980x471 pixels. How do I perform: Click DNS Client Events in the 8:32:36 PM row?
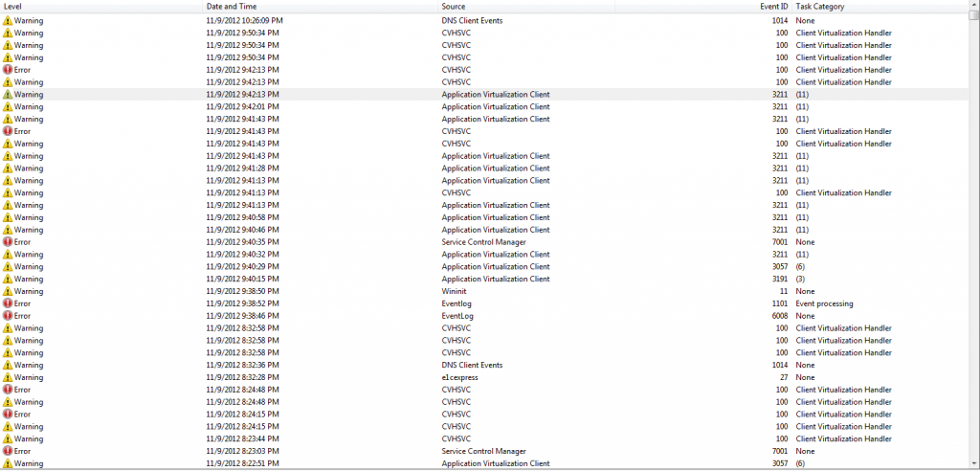(472, 366)
